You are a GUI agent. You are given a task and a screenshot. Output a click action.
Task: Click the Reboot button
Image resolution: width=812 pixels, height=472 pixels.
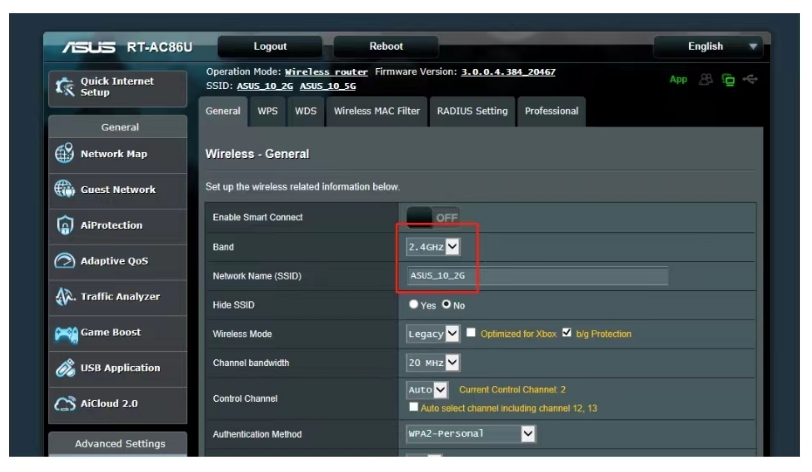(386, 46)
